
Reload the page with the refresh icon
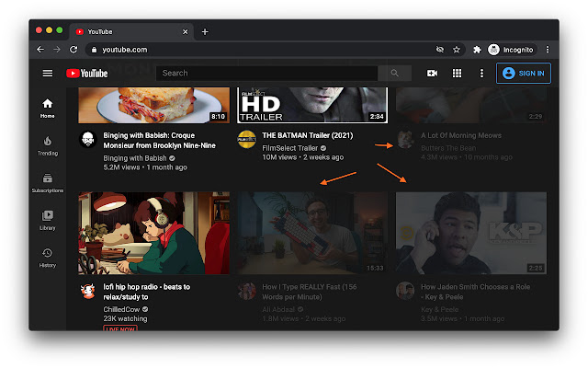(x=73, y=49)
